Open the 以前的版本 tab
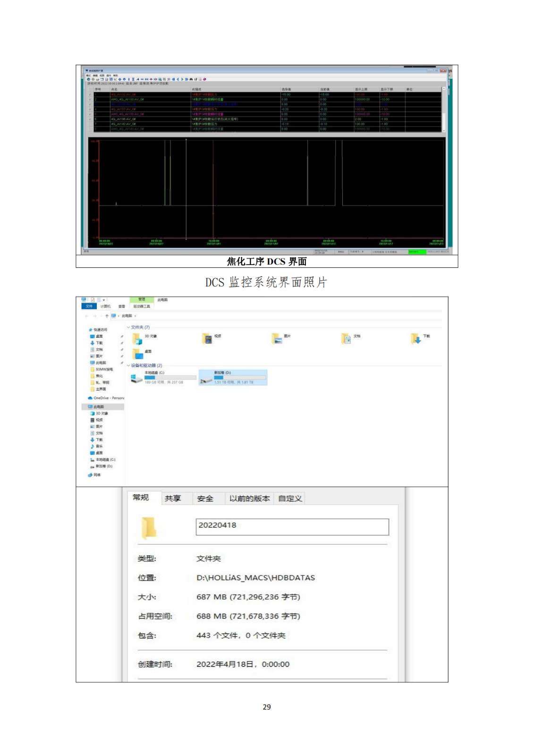 pos(249,498)
